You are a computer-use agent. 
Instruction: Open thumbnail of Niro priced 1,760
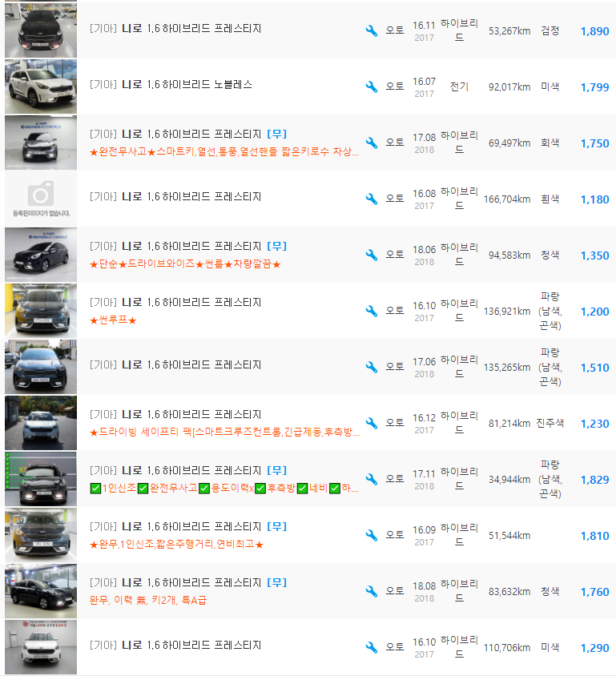click(41, 591)
